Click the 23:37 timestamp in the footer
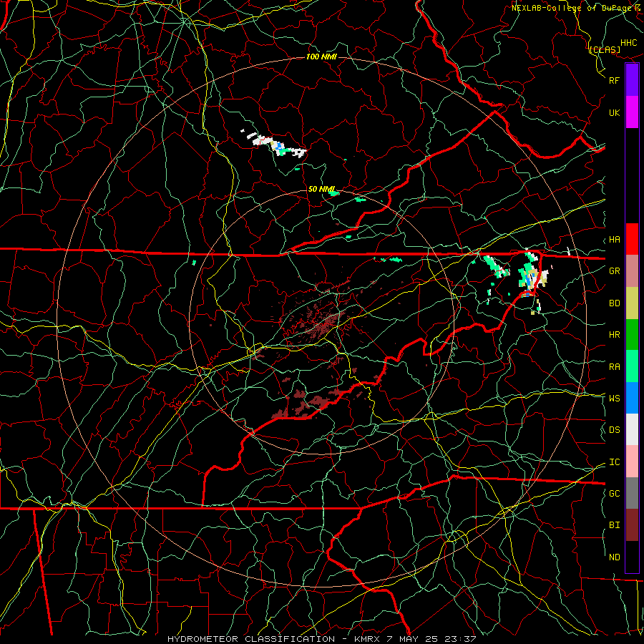Screen dimensions: 644x644 (462, 639)
